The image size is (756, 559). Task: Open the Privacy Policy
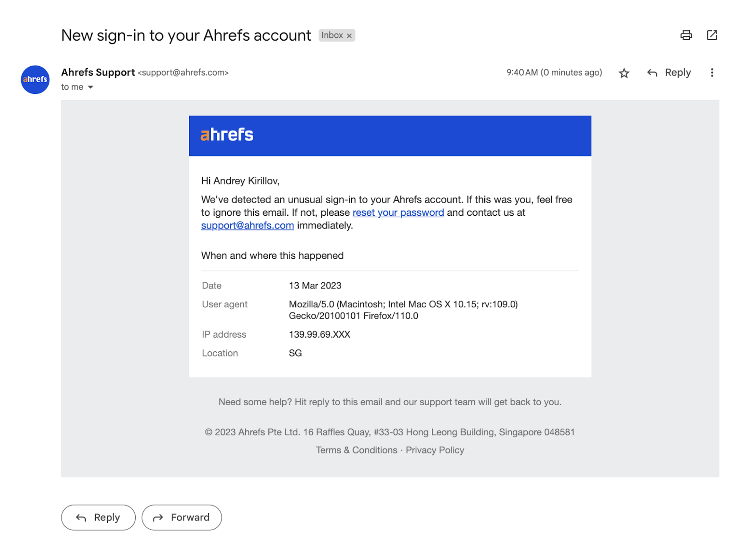pos(434,450)
